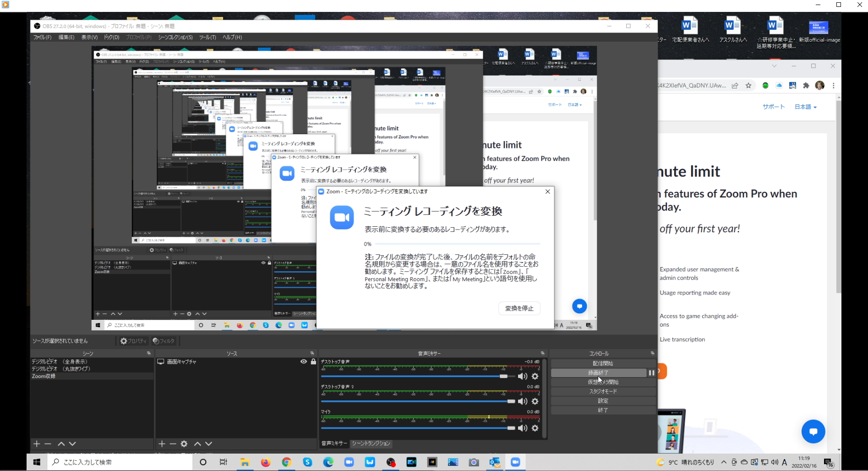
Task: Add a new scene with the plus icon
Action: [x=37, y=444]
